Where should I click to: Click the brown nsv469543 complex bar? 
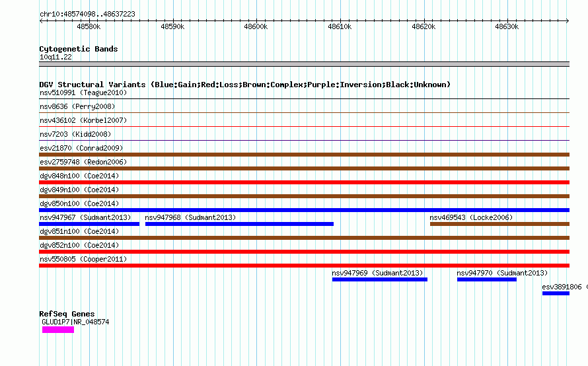point(499,224)
